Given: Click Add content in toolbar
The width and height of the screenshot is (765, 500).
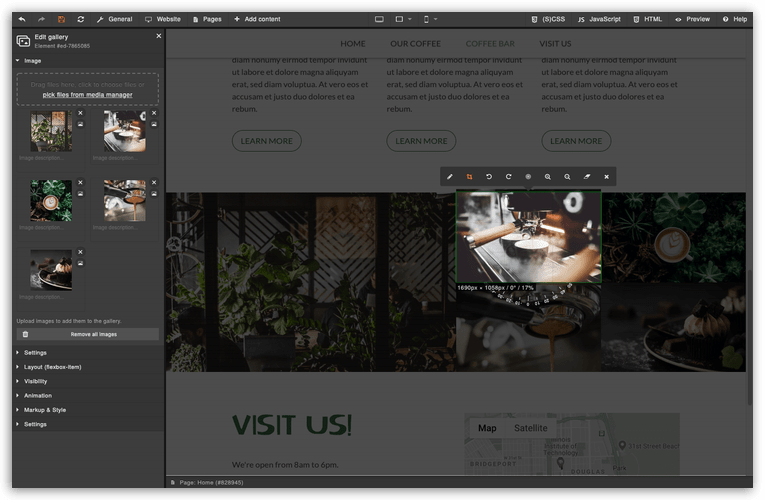Looking at the screenshot, I should click(x=257, y=19).
